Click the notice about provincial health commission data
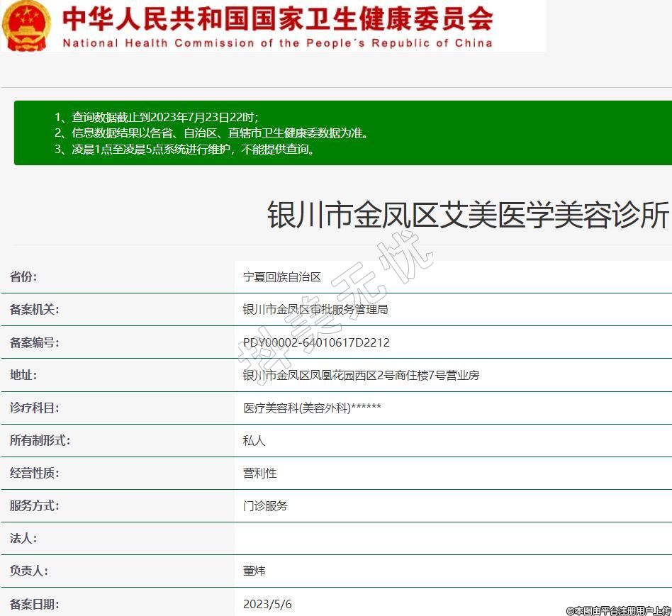The height and width of the screenshot is (616, 672). pos(211,133)
